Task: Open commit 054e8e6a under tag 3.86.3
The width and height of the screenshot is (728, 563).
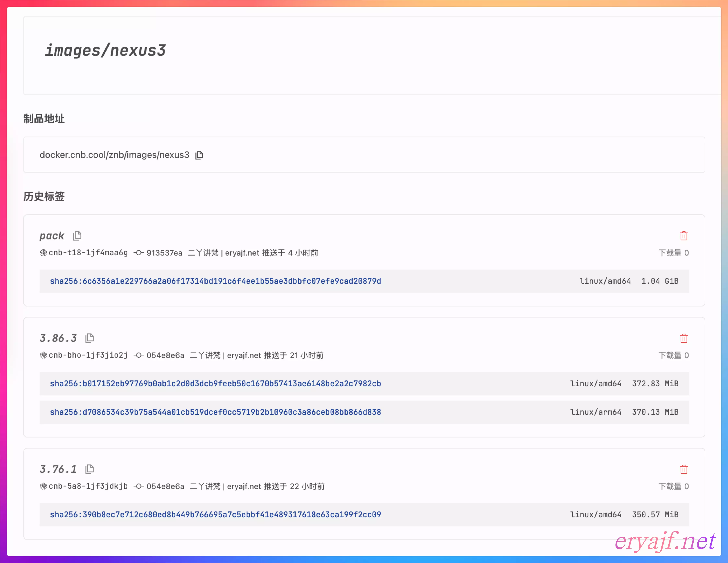Action: point(165,355)
